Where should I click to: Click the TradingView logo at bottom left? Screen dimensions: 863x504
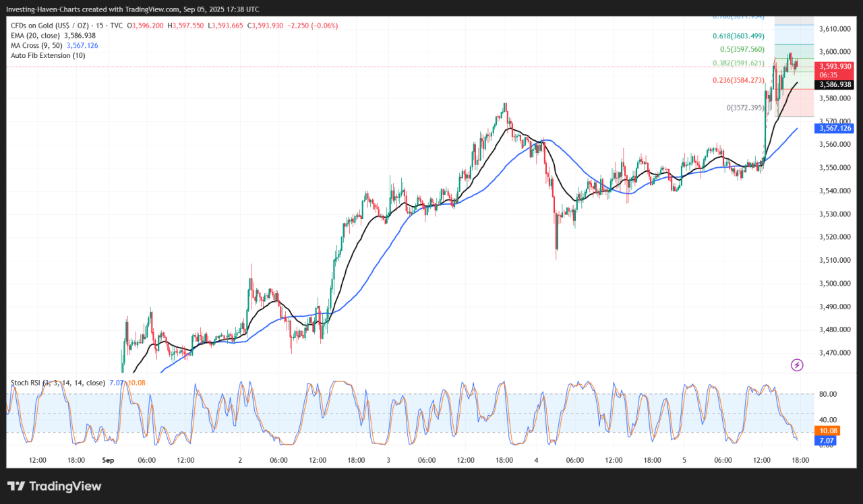tap(54, 486)
